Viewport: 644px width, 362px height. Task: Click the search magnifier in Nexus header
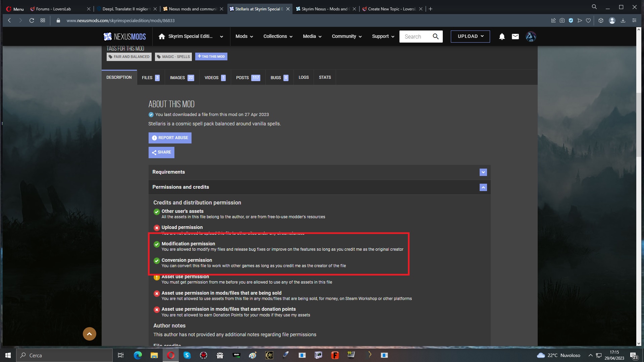click(435, 37)
